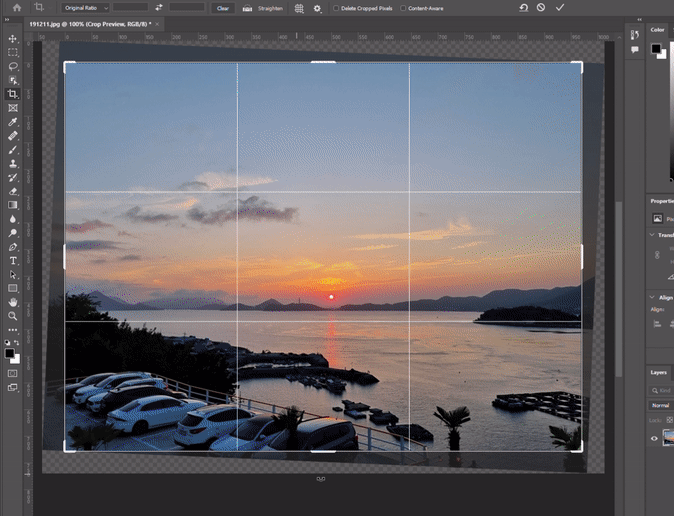
Task: Select the Gradient tool
Action: [x=12, y=205]
